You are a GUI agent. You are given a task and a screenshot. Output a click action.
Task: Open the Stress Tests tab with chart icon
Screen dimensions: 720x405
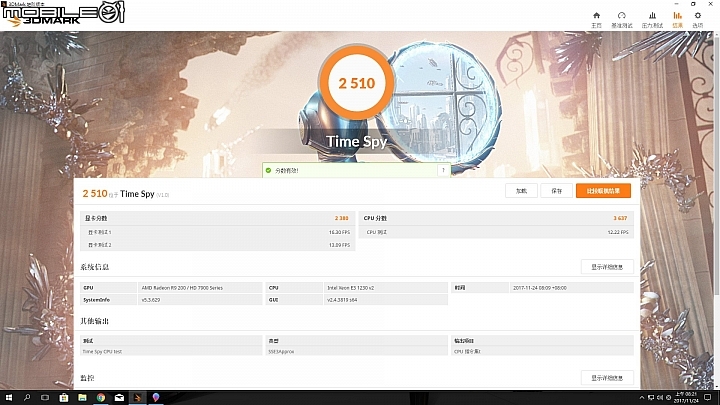tap(652, 20)
